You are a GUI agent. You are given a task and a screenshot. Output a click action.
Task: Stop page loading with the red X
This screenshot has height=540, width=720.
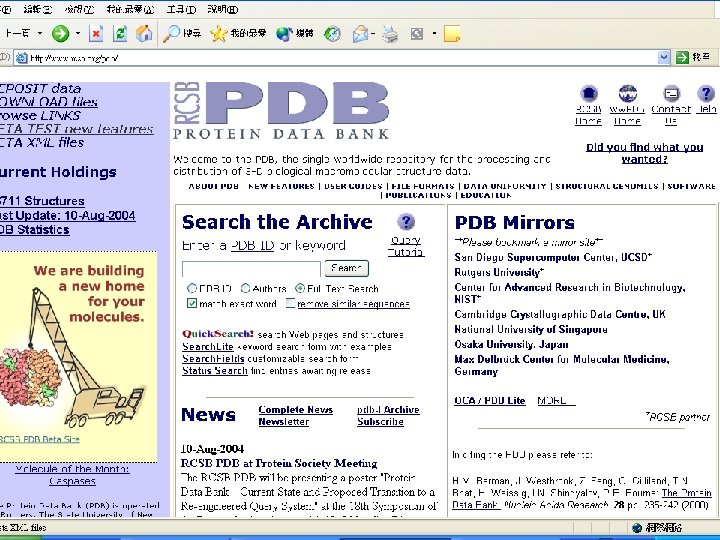pos(96,34)
